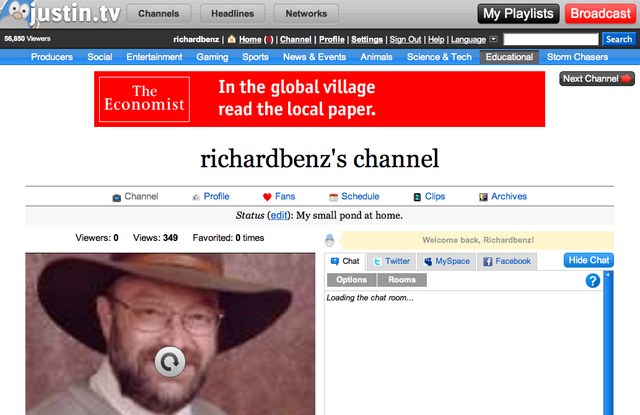Click the Search button
Viewport: 640px width, 415px height.
[619, 39]
